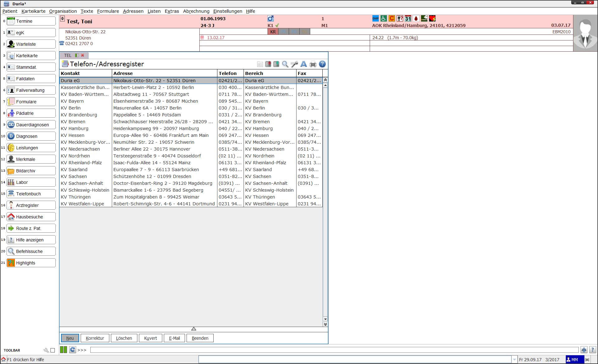The height and width of the screenshot is (364, 598).
Task: Select the KV Bayern contact row
Action: coord(191,101)
